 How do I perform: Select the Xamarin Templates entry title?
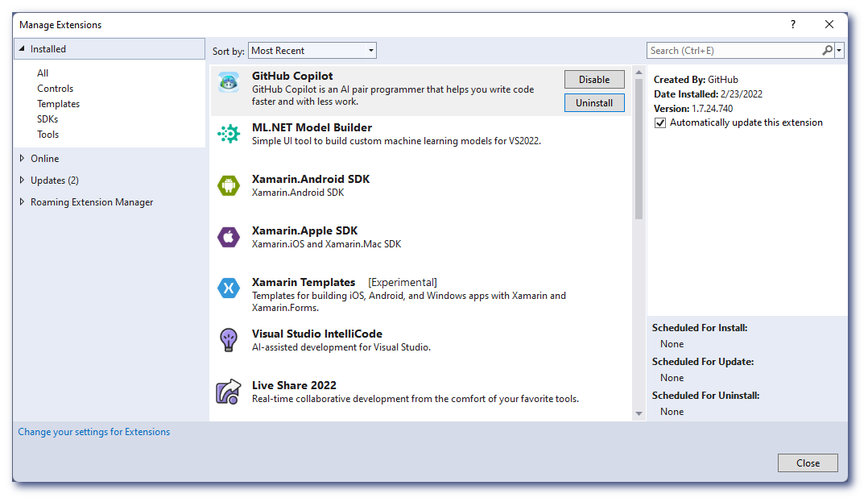coord(304,282)
